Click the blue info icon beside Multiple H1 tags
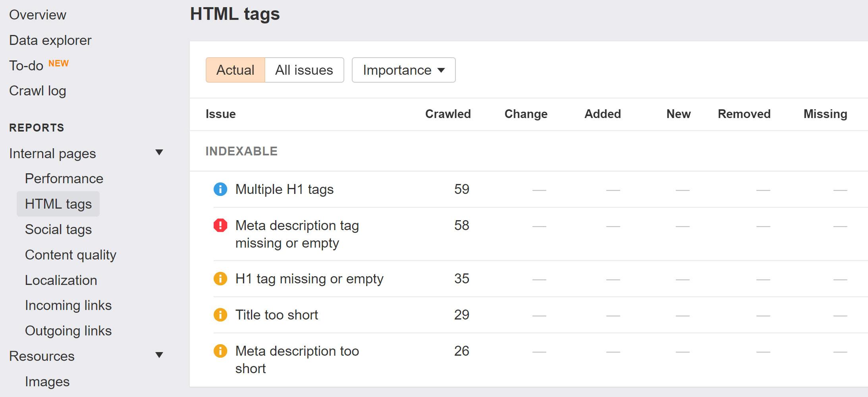Viewport: 868px width, 397px height. point(220,189)
